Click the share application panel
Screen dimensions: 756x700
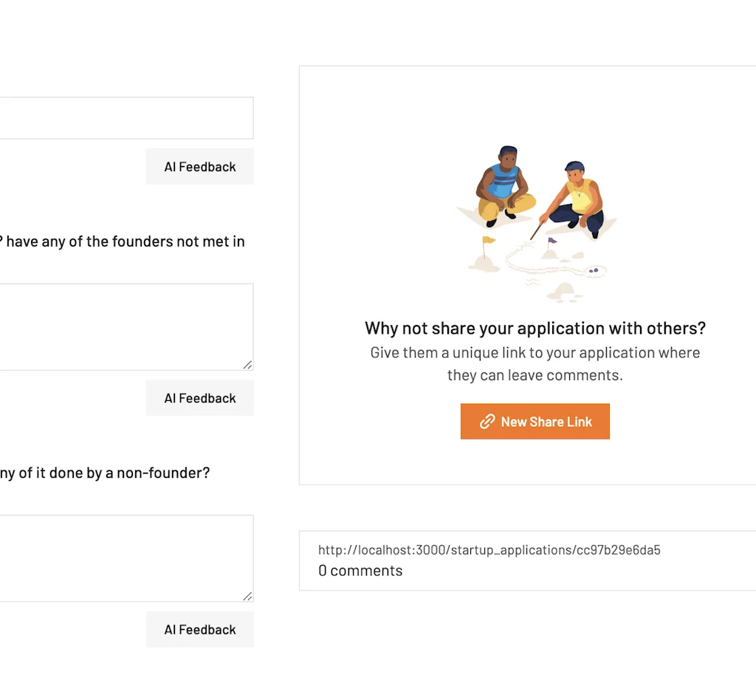[x=527, y=273]
